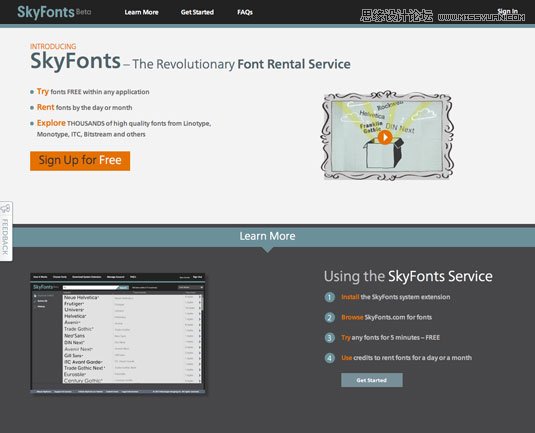Click the Sign In link

(x=507, y=11)
